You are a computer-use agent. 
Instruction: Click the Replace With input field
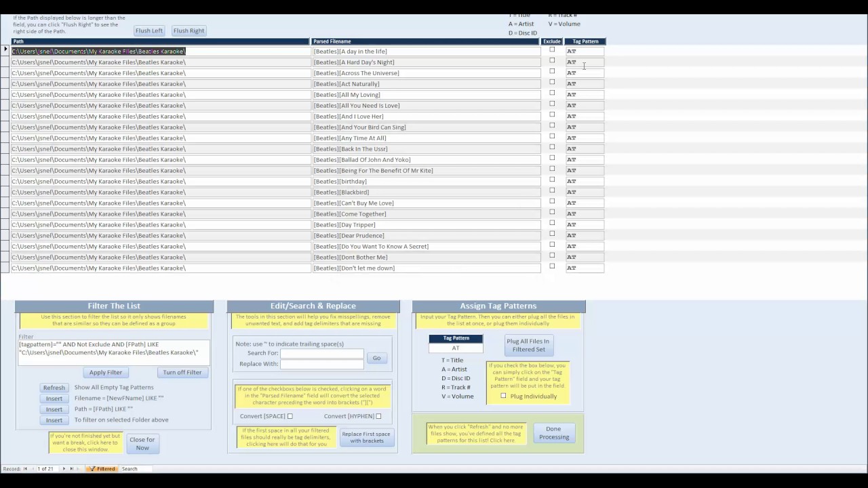pos(322,364)
